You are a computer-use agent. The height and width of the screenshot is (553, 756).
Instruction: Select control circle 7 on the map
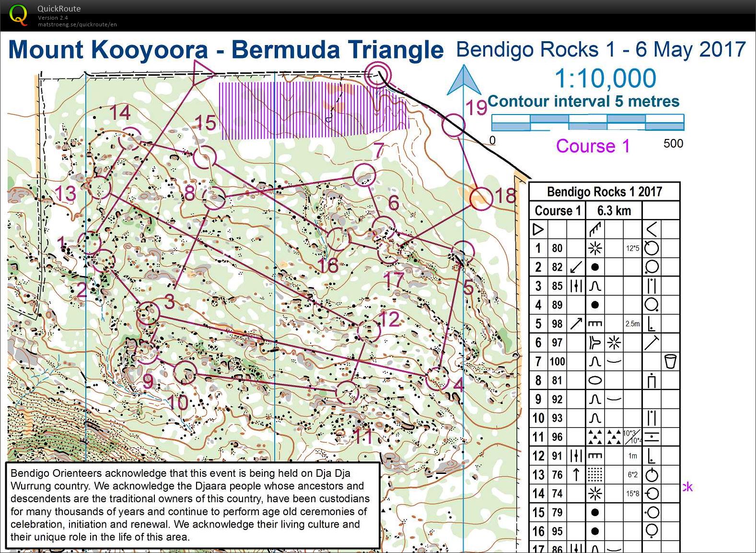pos(364,174)
